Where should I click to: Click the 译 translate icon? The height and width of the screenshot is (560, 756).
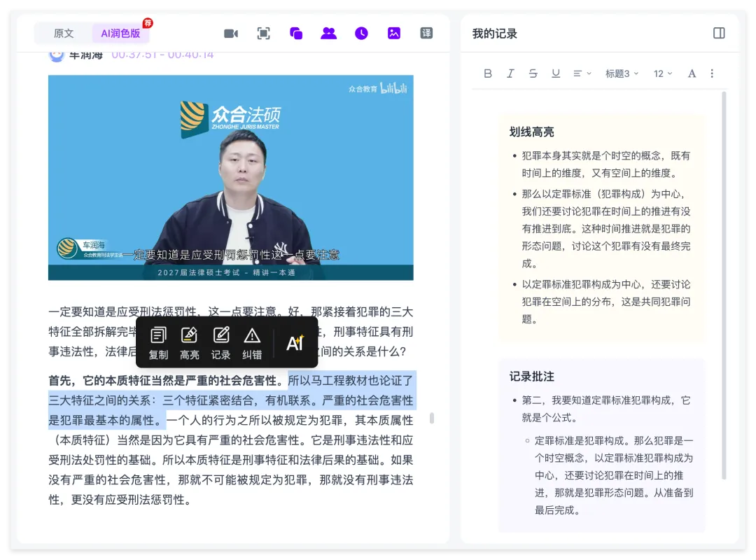pos(427,34)
